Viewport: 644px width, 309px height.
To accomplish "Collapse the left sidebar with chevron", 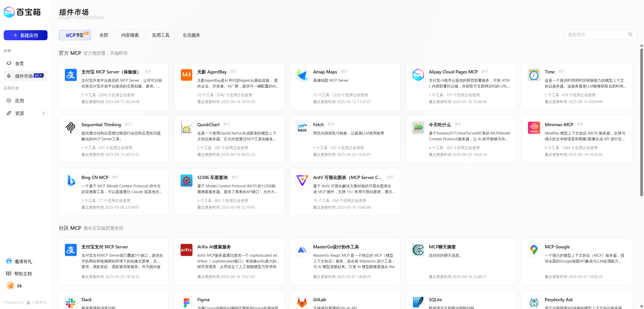I will (x=51, y=22).
